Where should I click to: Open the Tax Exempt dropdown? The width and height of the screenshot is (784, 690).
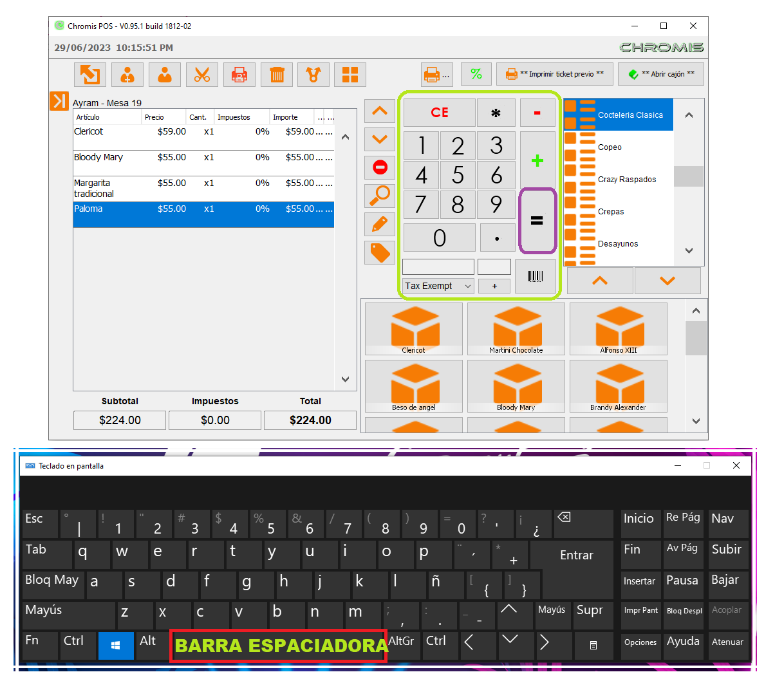[x=438, y=286]
